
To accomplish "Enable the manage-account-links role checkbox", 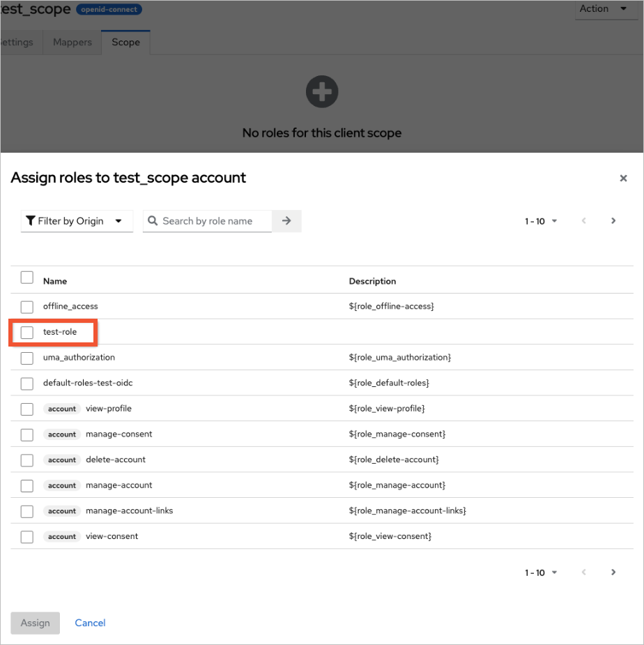I will [x=27, y=511].
